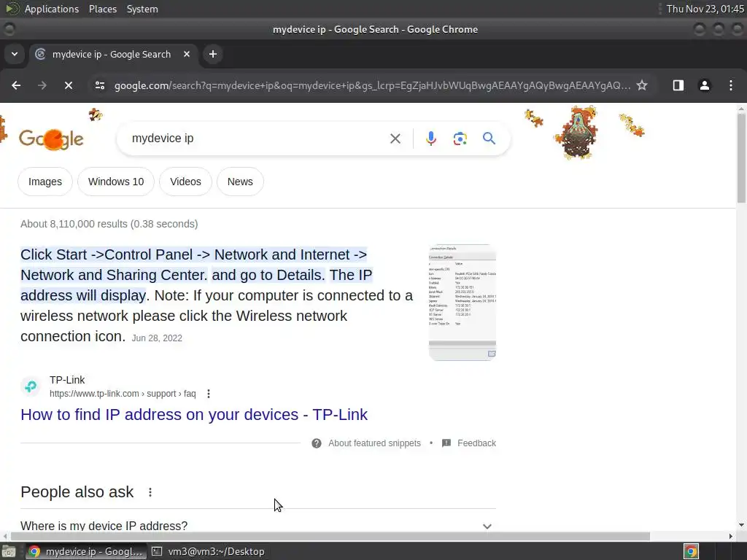Open Chrome three-dot menu
The image size is (747, 560).
click(x=731, y=85)
